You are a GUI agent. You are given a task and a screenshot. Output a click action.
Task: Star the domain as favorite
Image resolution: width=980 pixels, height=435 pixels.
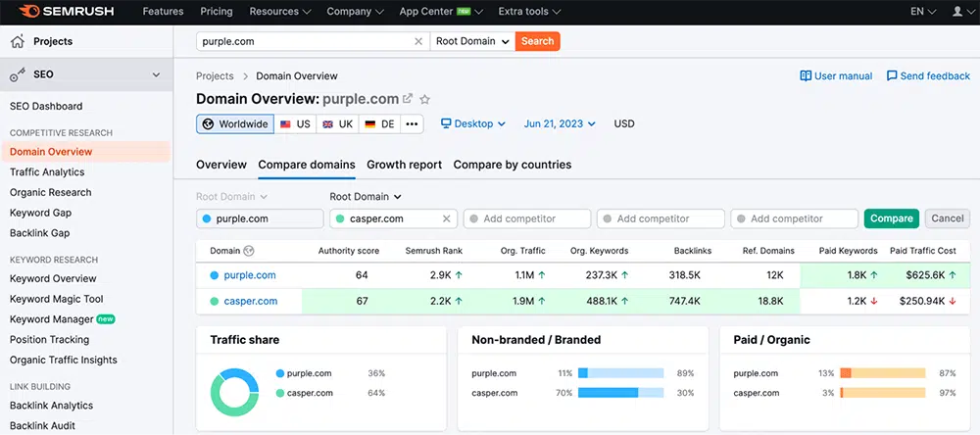click(x=425, y=99)
